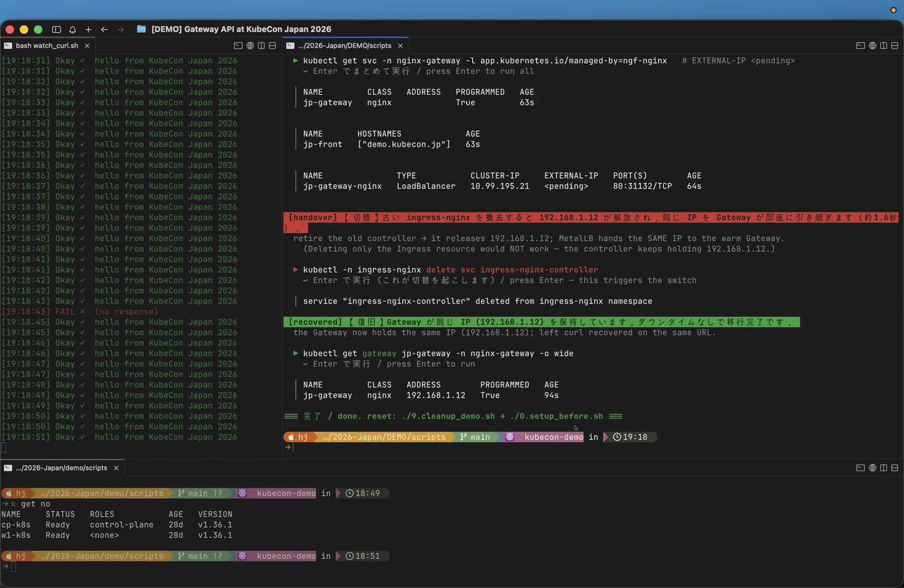Viewport: 904px width, 588px height.
Task: Click the port value '80:31132/TCP'
Action: [643, 186]
